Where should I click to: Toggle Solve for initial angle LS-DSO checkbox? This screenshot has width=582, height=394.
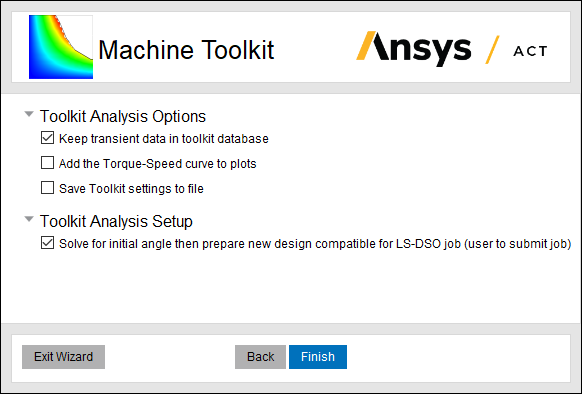point(47,243)
